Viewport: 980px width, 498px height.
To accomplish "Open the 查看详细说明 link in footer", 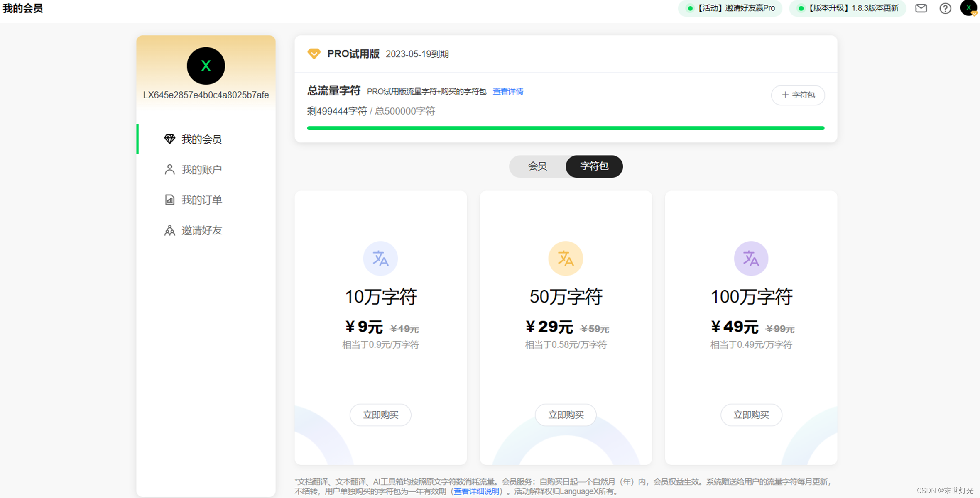I will [476, 491].
